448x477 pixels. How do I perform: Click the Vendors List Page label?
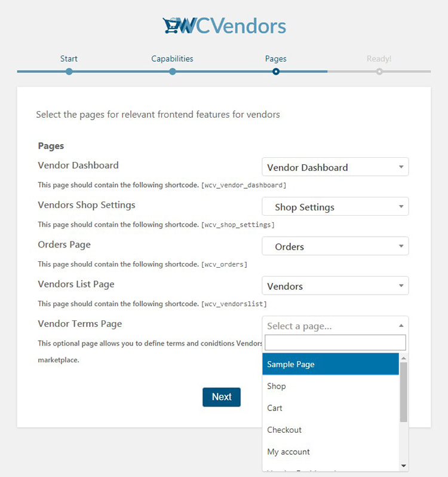[x=76, y=284]
